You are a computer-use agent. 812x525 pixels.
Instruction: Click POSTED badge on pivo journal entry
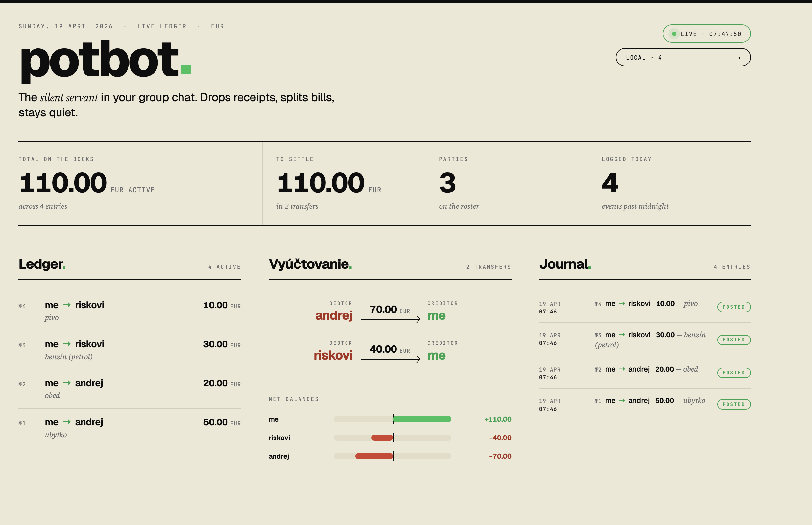coord(733,307)
